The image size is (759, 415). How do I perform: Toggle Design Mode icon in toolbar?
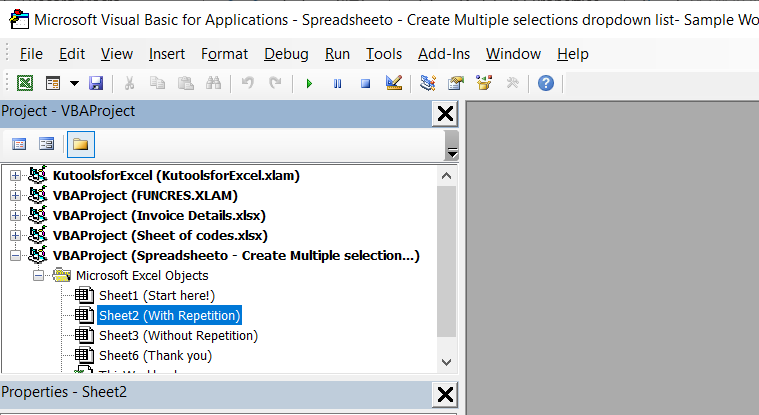pos(393,83)
